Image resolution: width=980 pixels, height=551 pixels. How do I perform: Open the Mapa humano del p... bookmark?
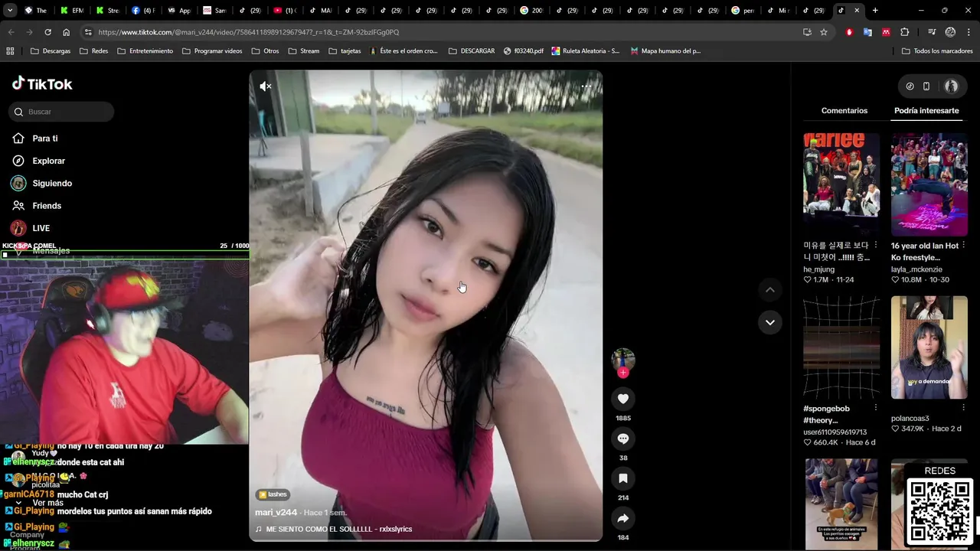coord(665,51)
